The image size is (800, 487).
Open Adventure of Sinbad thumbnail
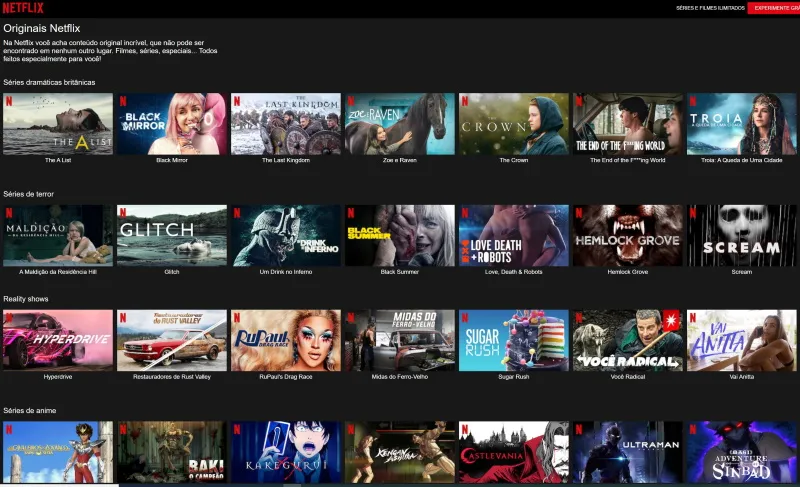pyautogui.click(x=741, y=452)
